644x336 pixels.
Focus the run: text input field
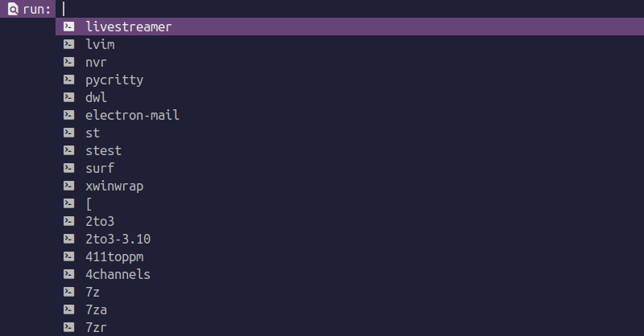tap(349, 9)
